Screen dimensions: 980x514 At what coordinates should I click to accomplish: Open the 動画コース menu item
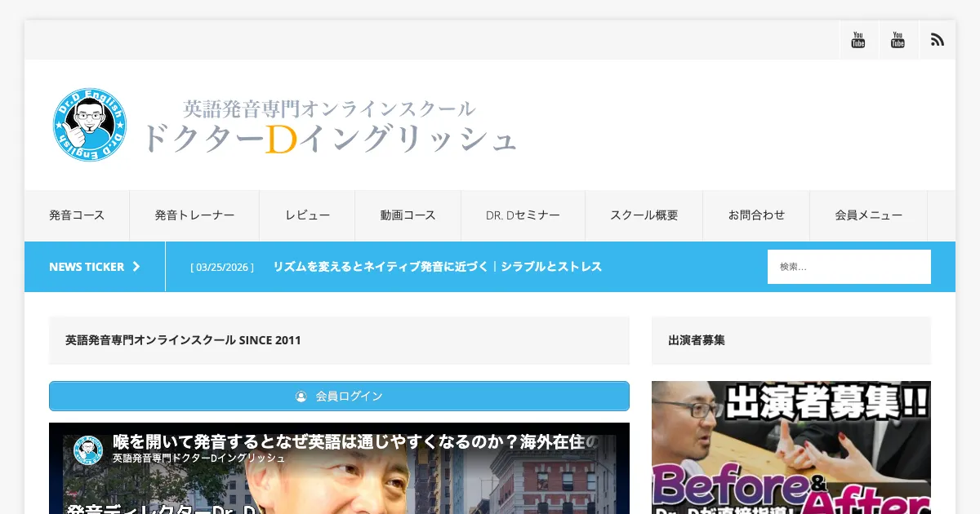coord(408,215)
